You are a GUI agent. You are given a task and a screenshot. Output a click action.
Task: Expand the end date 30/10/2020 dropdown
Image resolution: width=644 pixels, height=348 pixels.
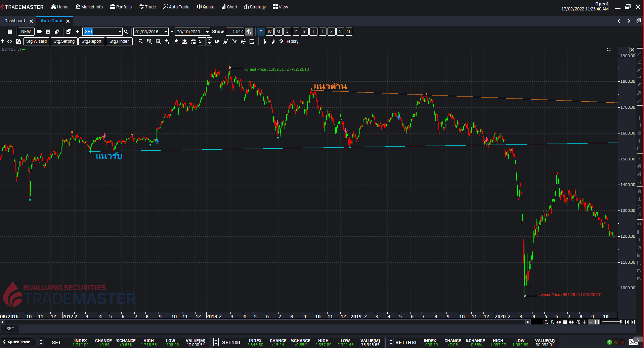pyautogui.click(x=207, y=32)
